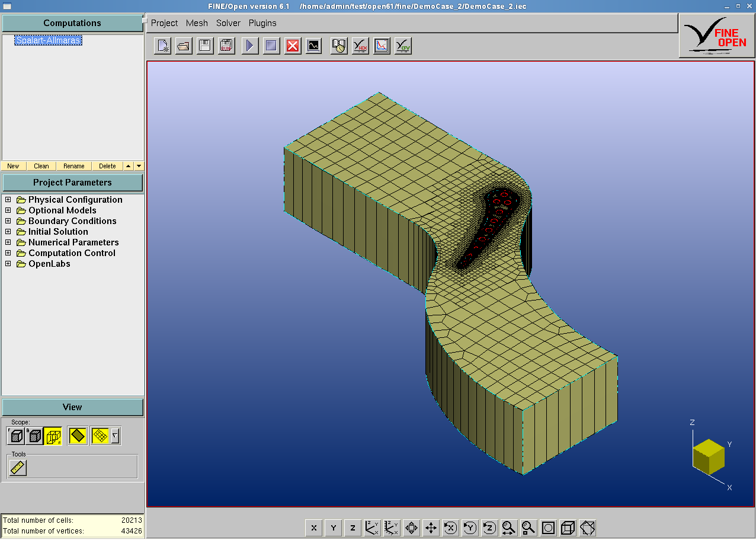
Task: Expand the Optional Models node
Action: [x=8, y=210]
